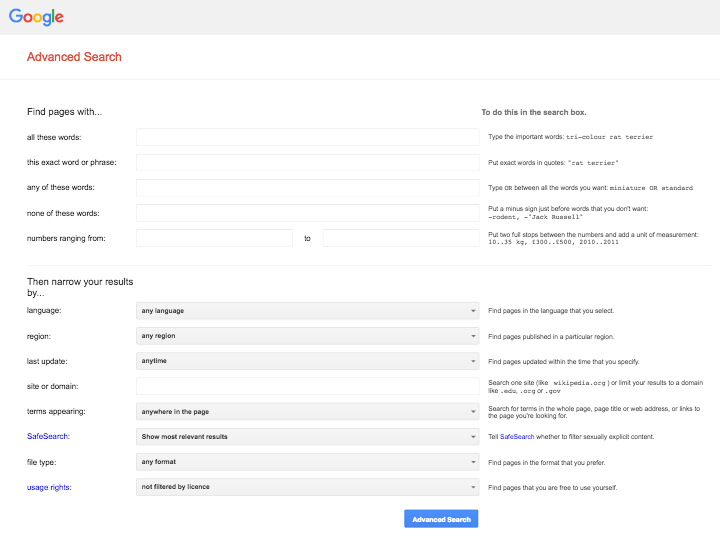The height and width of the screenshot is (537, 720).
Task: Click the red 'Advanced Search' page heading
Action: click(x=74, y=57)
